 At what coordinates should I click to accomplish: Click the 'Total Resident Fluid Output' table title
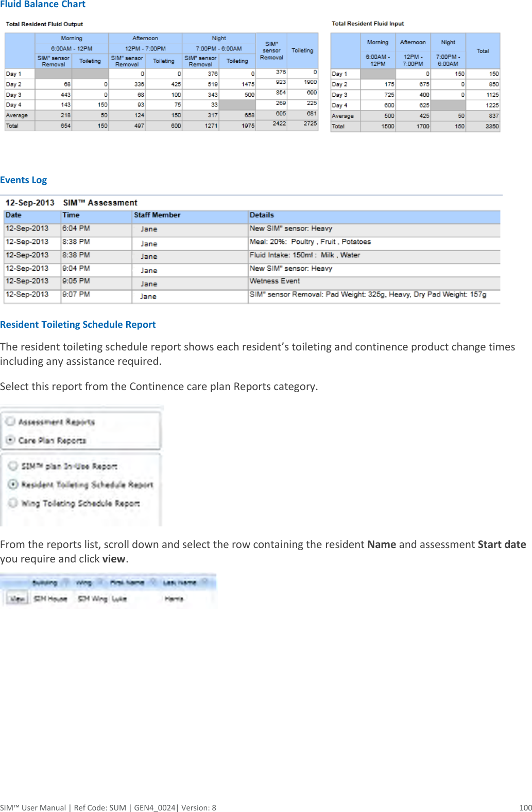point(44,24)
